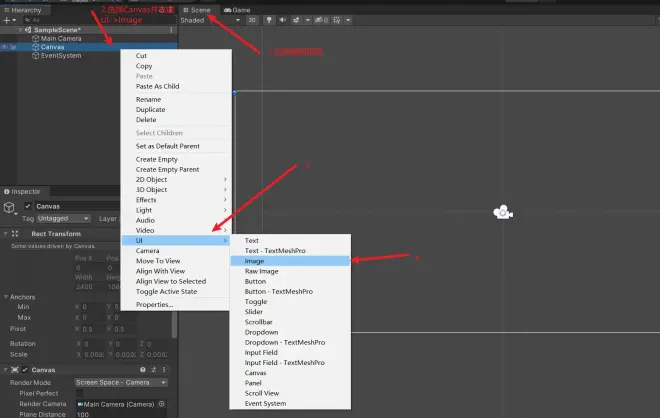Click the camera gizmo in Scene view
This screenshot has height=418, width=660.
pyautogui.click(x=503, y=213)
